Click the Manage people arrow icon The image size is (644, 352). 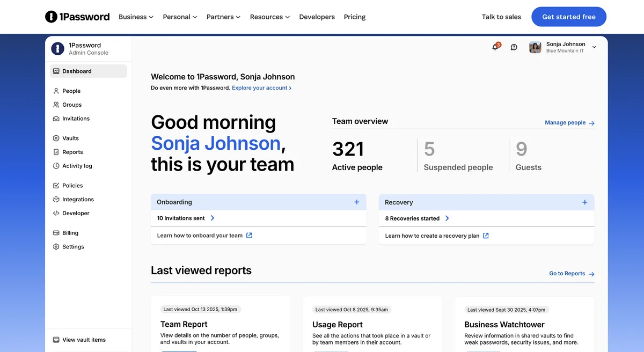[x=591, y=123]
